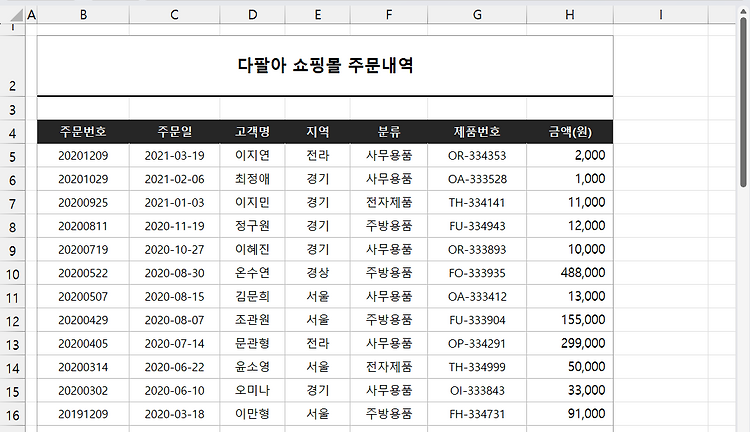Select customer name 정구원
Image resolution: width=750 pixels, height=432 pixels.
pyautogui.click(x=253, y=226)
